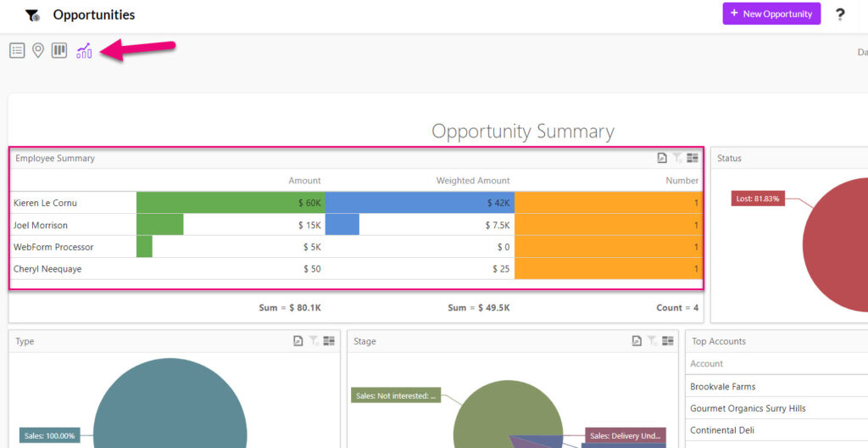Click the Account column header
868x448 pixels.
[x=706, y=364]
